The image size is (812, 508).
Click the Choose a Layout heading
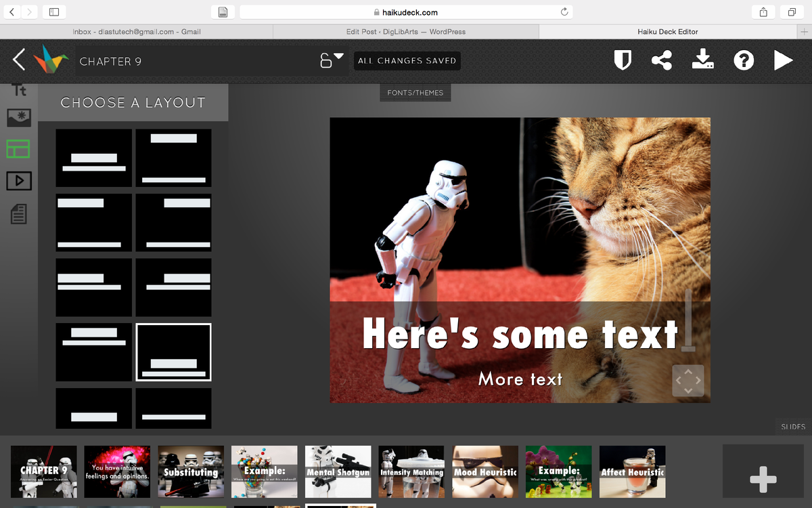tap(133, 103)
